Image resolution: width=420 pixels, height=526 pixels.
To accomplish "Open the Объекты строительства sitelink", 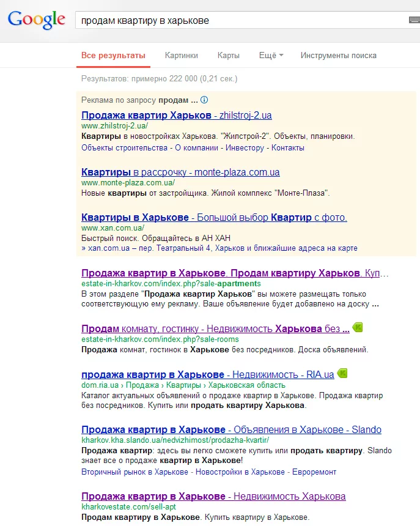I will 124,147.
